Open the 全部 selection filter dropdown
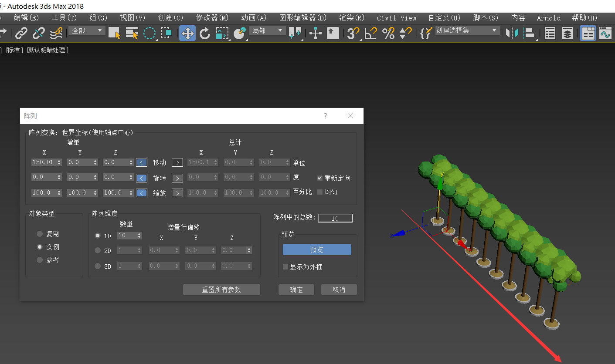615x364 pixels. click(x=87, y=31)
